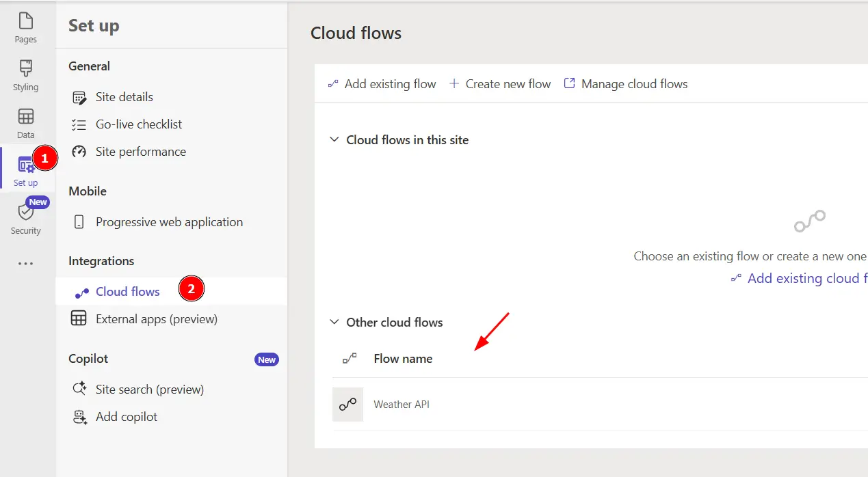
Task: Click the Add copilot bot icon
Action: [80, 417]
